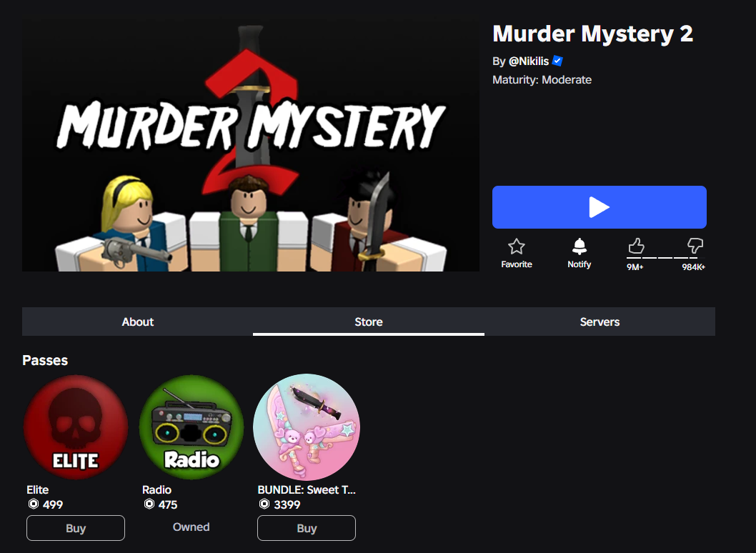This screenshot has width=756, height=553.
Task: Select the Store tab
Action: coord(369,322)
